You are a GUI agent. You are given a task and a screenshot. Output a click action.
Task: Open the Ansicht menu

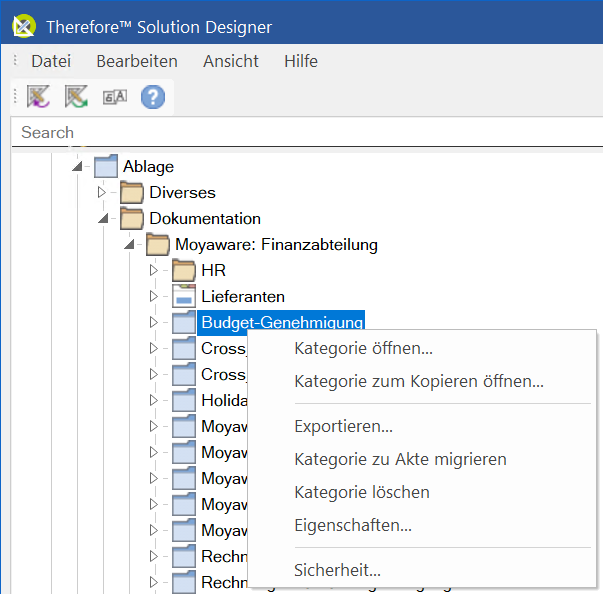(x=231, y=61)
